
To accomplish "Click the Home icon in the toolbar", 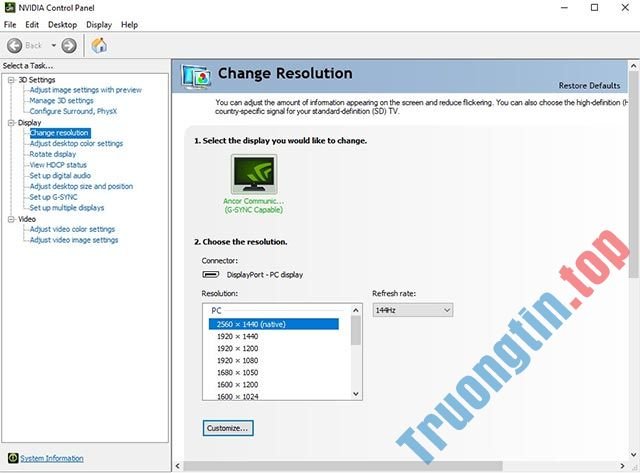I will 99,45.
